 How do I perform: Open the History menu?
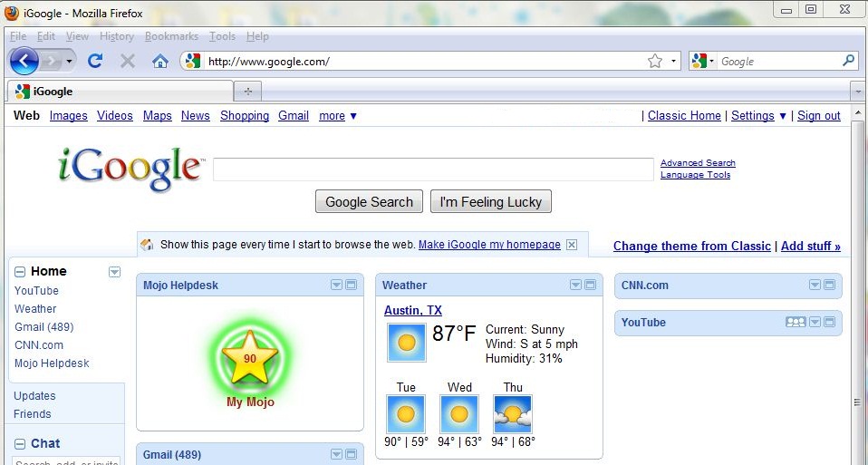[117, 36]
